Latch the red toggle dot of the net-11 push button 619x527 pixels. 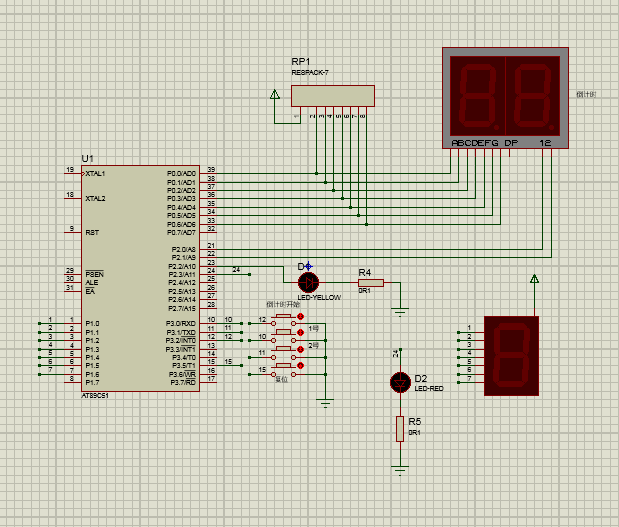coord(300,350)
